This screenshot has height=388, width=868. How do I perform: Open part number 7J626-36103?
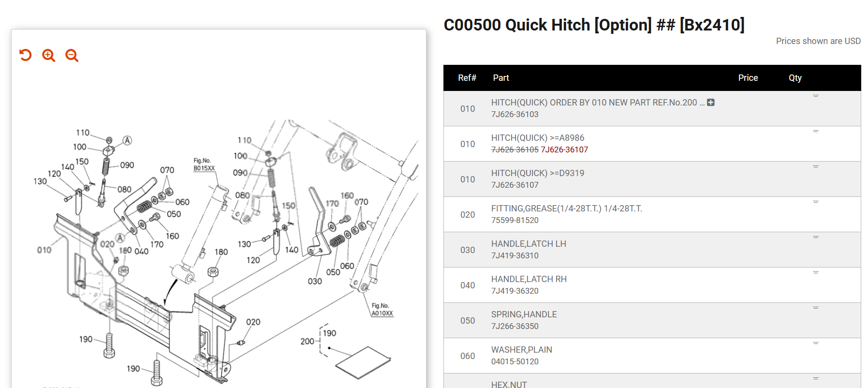[x=515, y=114]
